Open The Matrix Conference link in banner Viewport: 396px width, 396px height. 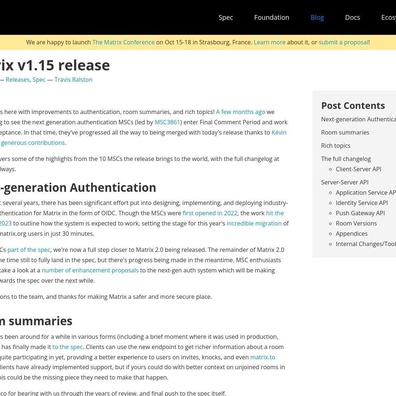[x=123, y=42]
